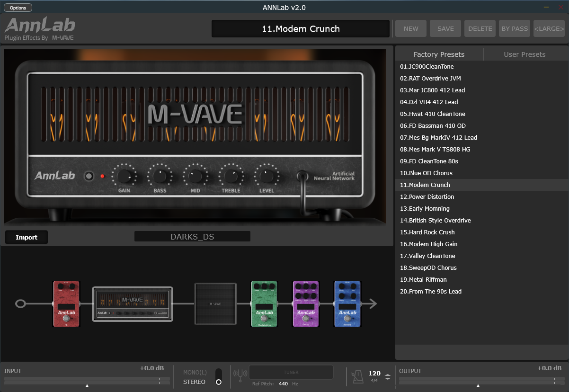Click the DARKS_DS model name field
This screenshot has height=392, width=569.
[x=192, y=236]
